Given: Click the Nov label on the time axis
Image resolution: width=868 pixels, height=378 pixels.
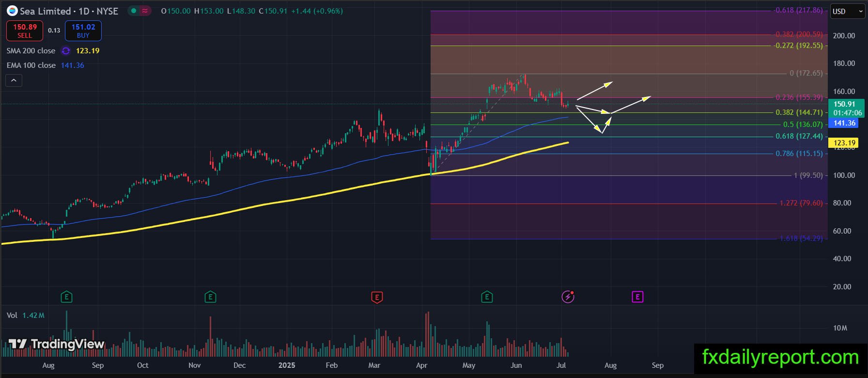Looking at the screenshot, I should pyautogui.click(x=194, y=365).
